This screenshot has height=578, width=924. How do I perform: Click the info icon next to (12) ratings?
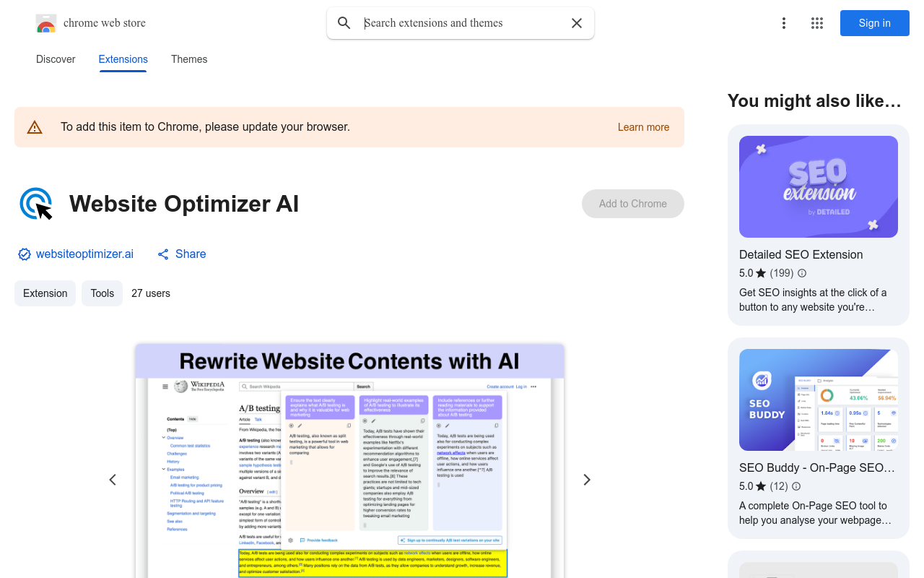(x=796, y=486)
